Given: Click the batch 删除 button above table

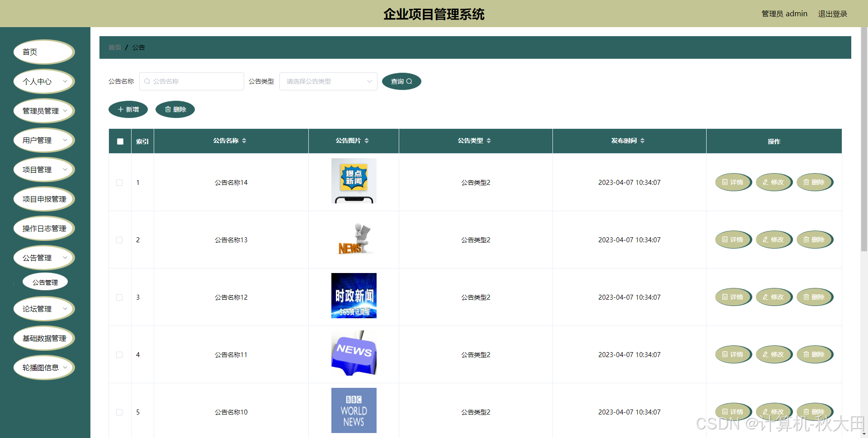Looking at the screenshot, I should [x=175, y=109].
